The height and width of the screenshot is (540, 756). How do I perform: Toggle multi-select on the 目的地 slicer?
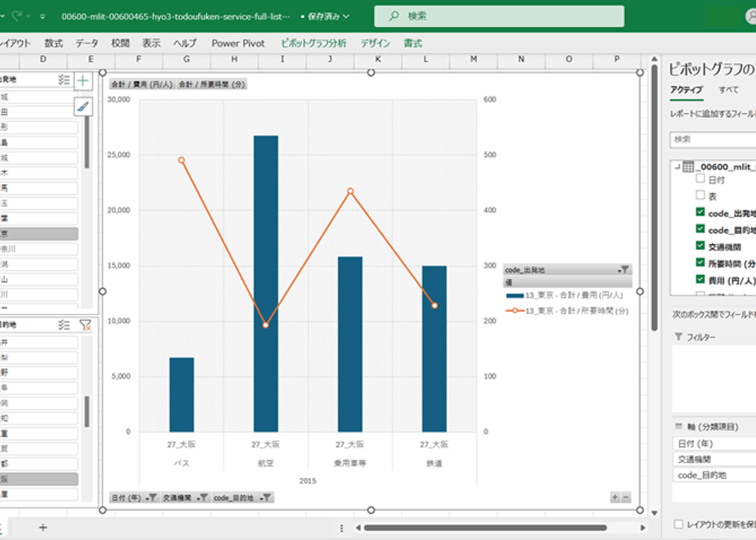point(64,325)
